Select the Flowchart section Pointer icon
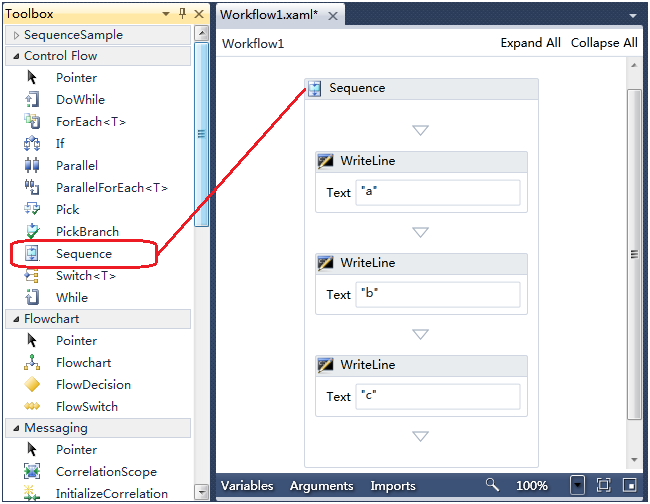The width and height of the screenshot is (650, 504). click(x=32, y=340)
